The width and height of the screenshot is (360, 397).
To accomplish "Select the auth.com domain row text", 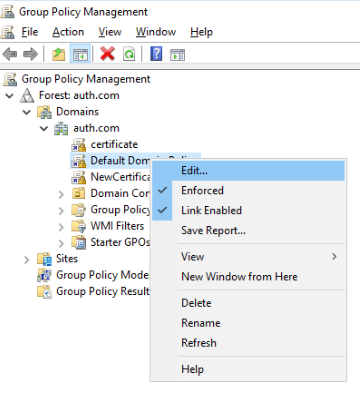I will tap(96, 128).
